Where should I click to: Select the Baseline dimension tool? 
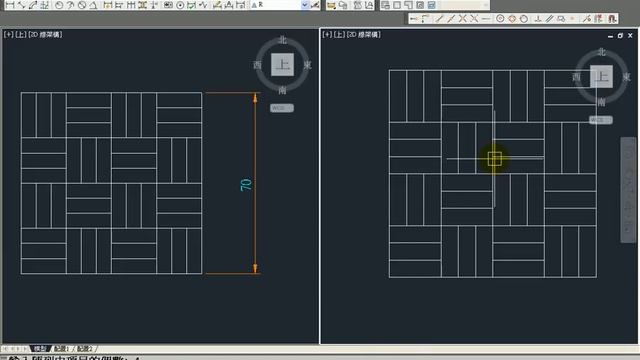coord(119,5)
